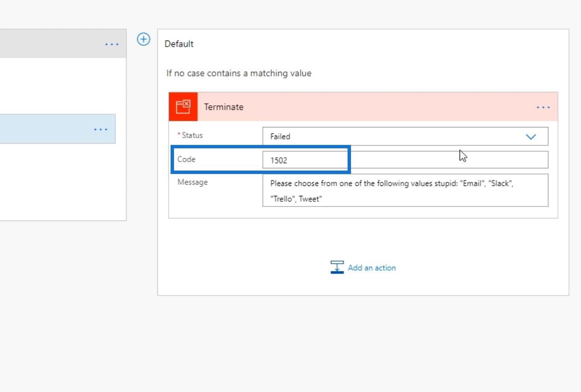Open ellipsis menu on the blue action card

pos(100,129)
